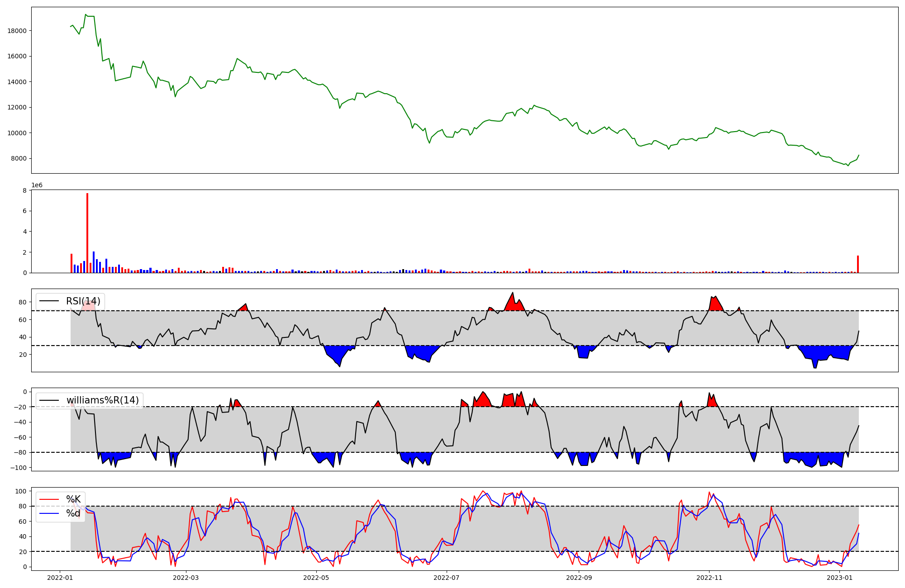Image resolution: width=905 pixels, height=588 pixels.
Task: Click the 2022-09 x-axis date label
Action: coord(579,578)
